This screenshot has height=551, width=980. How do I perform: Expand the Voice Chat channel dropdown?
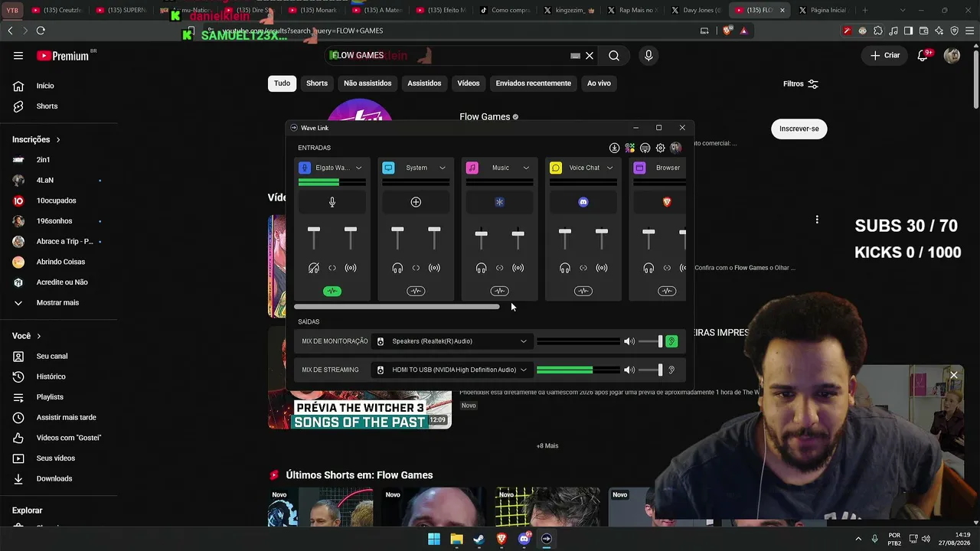pos(610,168)
